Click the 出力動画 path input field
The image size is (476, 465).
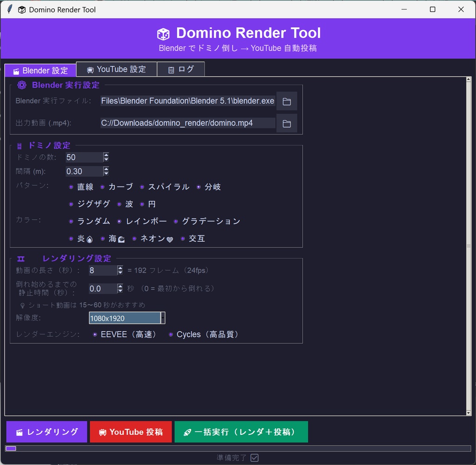pyautogui.click(x=186, y=123)
